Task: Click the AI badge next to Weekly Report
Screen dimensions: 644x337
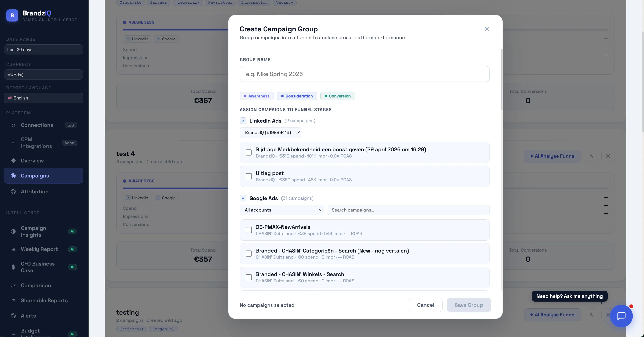Action: [72, 249]
